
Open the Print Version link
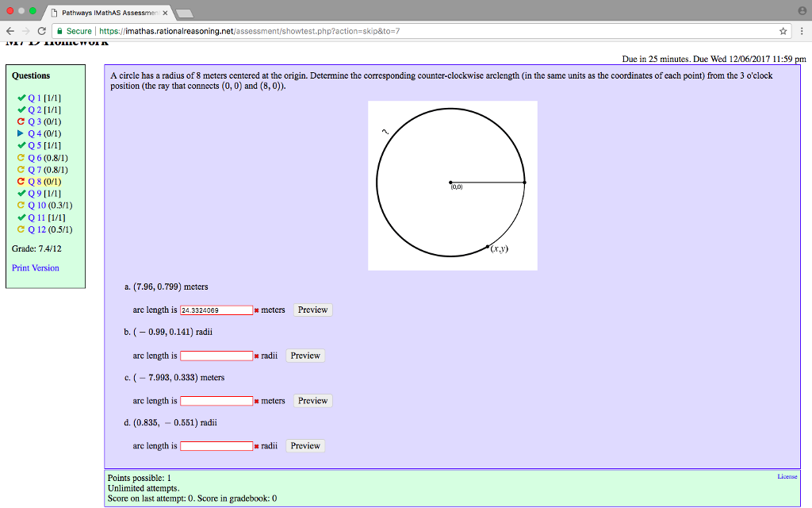tap(36, 267)
